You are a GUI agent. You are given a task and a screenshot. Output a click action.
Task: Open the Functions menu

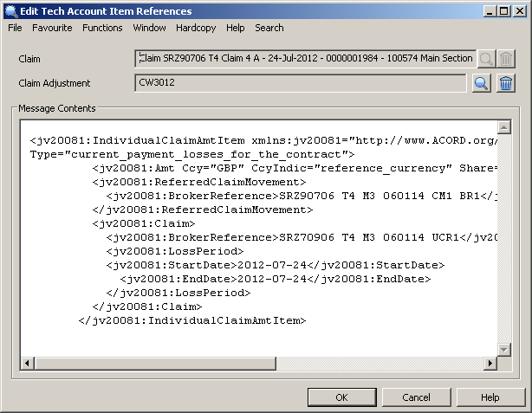[x=102, y=28]
